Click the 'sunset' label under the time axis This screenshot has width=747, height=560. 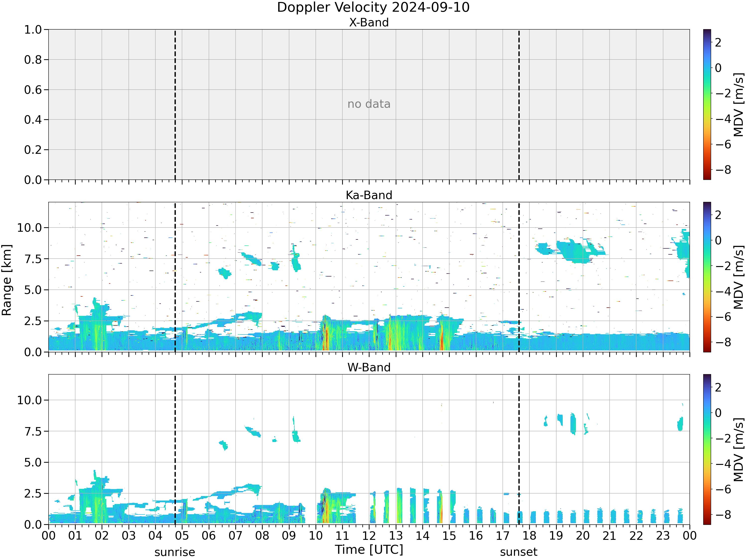point(519,552)
